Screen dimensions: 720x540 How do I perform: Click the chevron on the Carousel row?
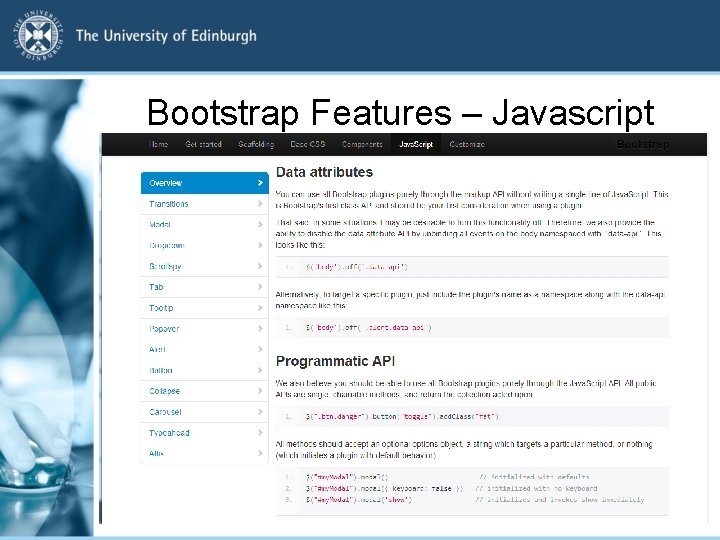(260, 412)
